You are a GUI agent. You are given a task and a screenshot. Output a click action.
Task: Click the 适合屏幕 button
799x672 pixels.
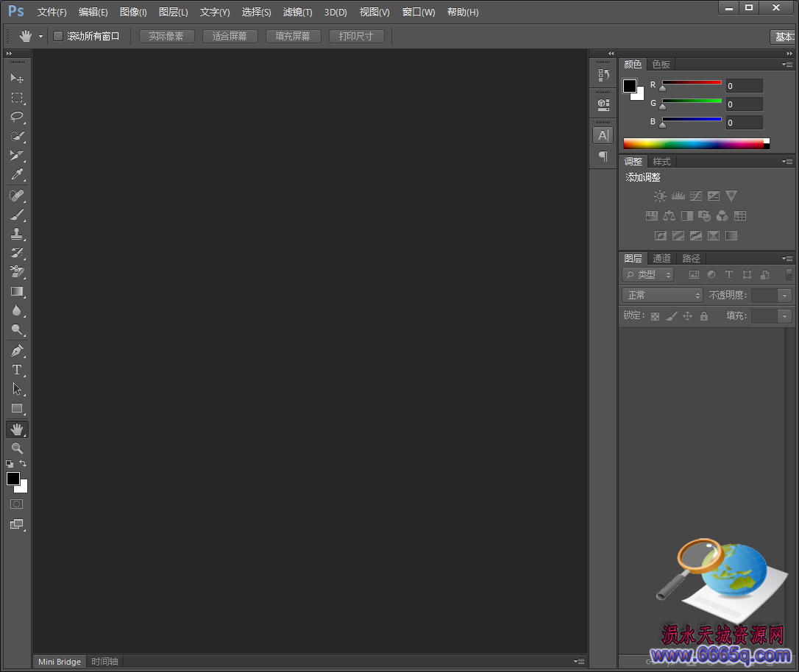[x=230, y=36]
